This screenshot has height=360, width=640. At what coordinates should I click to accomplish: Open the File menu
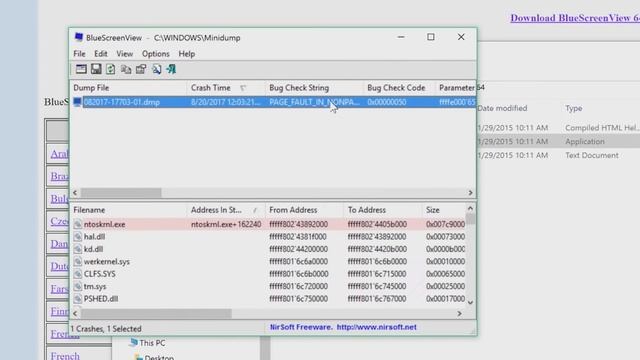click(79, 54)
